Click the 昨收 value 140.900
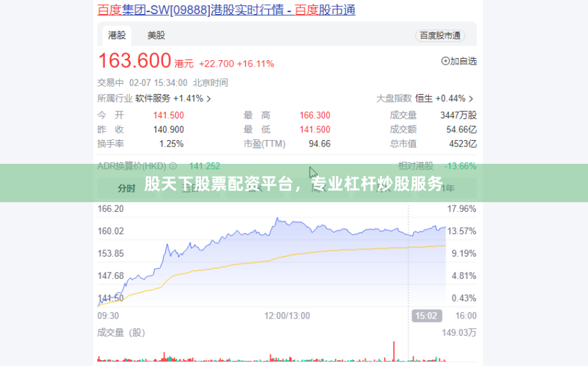 (168, 129)
